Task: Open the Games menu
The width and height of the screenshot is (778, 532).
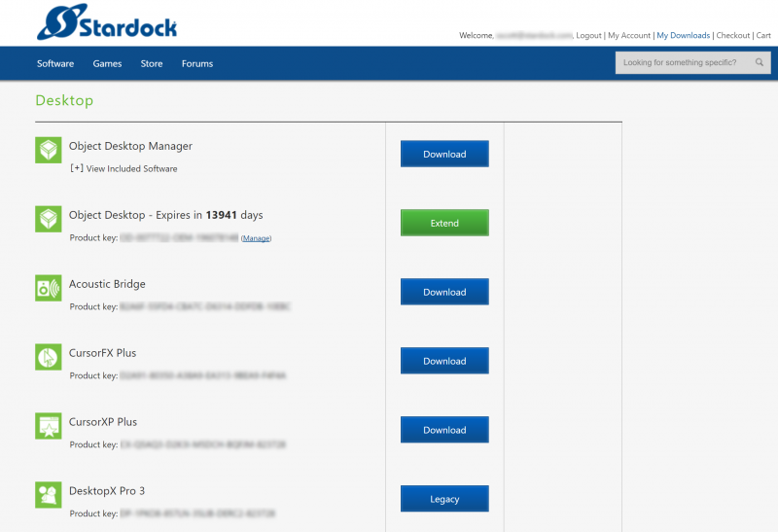Action: point(107,63)
